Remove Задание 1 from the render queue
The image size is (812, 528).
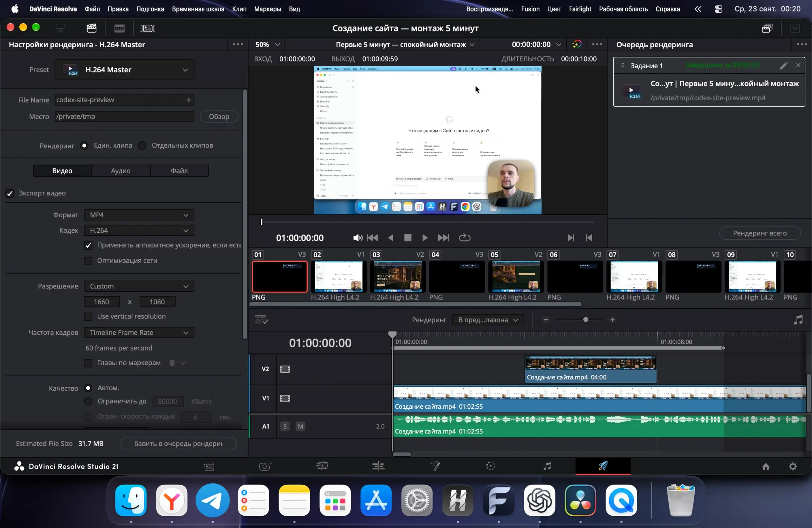point(798,65)
